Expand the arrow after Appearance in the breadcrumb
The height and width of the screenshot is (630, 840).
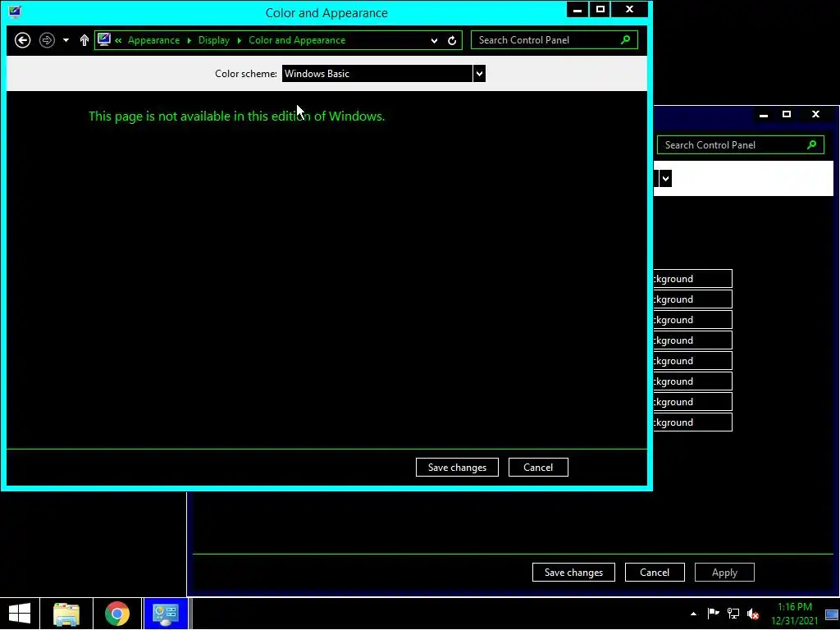[x=189, y=40]
